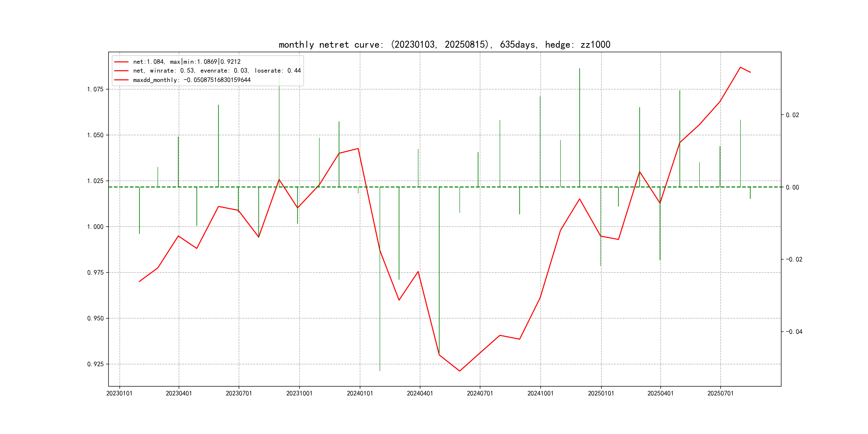The width and height of the screenshot is (868, 434).
Task: Click legend entry with winrate 0.53
Action: (217, 71)
